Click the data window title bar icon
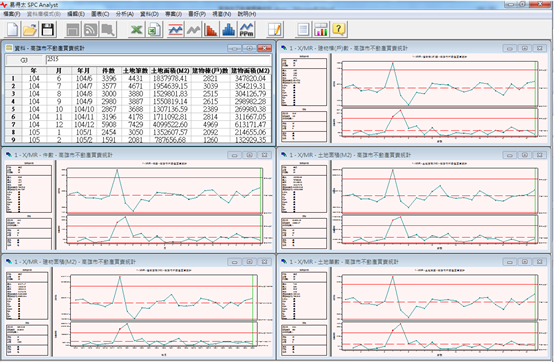The image size is (554, 362). click(9, 48)
